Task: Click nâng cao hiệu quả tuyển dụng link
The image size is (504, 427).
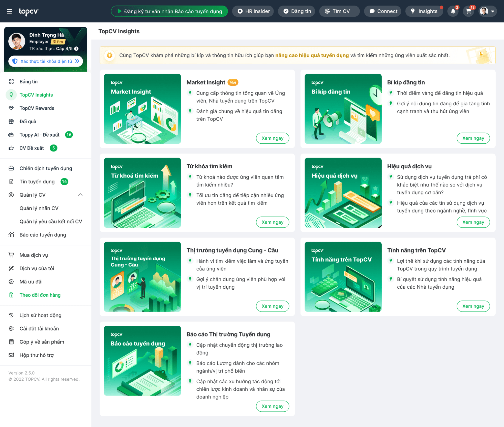Action: click(x=312, y=55)
